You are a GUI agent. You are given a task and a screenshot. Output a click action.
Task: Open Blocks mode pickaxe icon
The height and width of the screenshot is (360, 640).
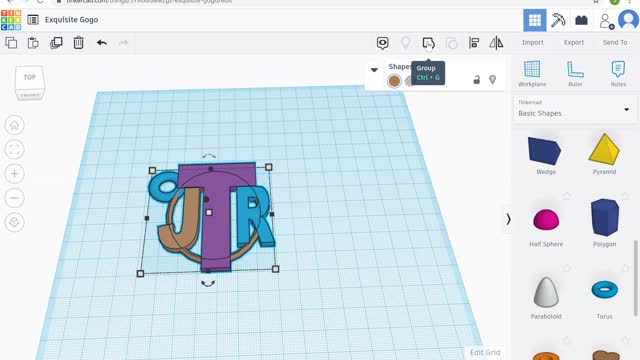pos(558,20)
